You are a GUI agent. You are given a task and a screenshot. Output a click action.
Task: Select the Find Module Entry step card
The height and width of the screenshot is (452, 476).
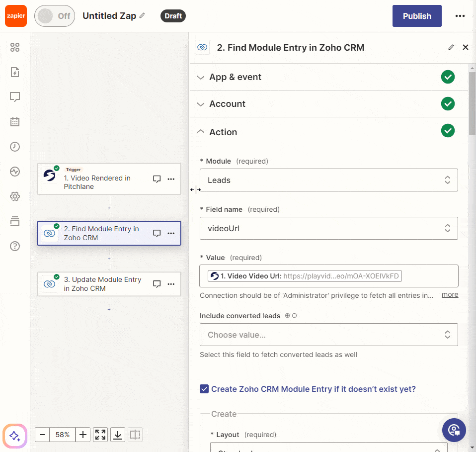coord(109,233)
